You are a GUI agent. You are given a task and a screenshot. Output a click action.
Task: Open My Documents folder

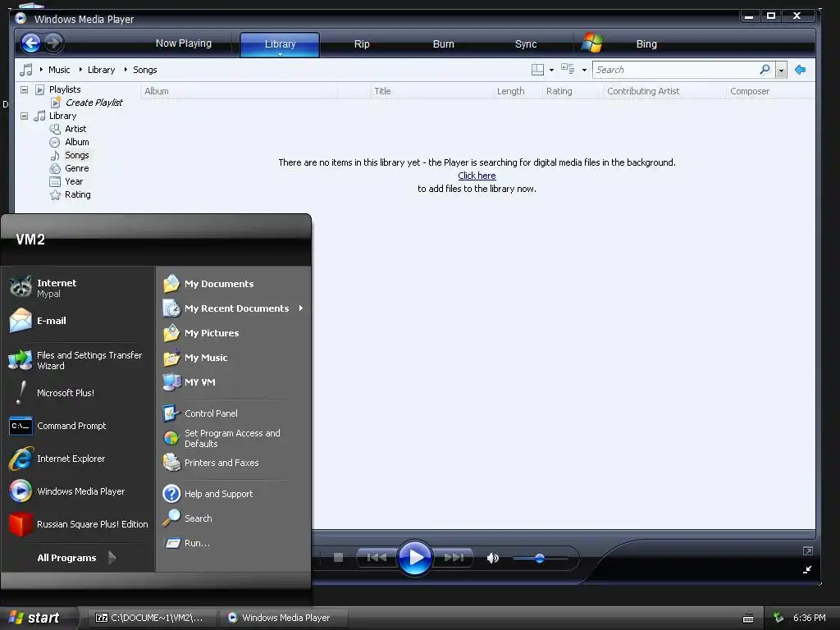coord(233,283)
